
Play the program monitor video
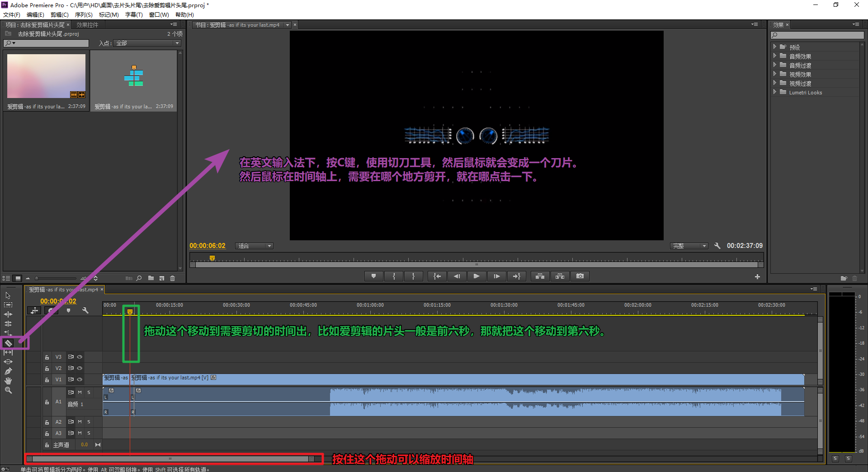pyautogui.click(x=476, y=276)
